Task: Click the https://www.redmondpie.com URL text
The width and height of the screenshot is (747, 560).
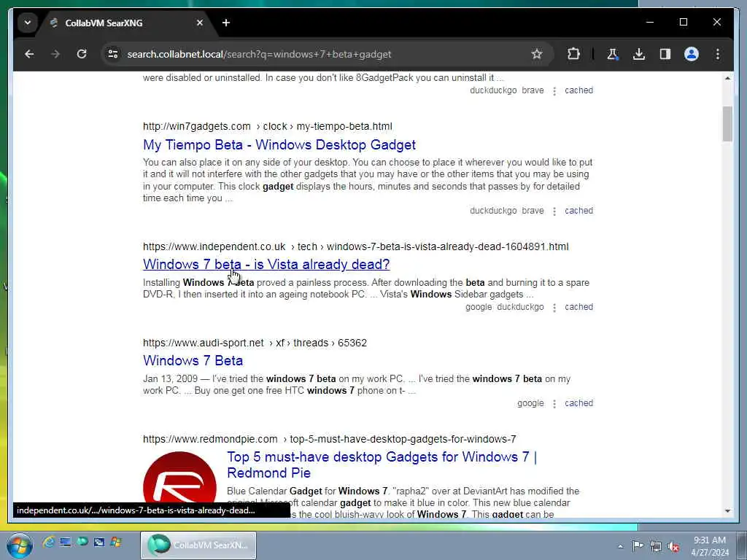Action: [x=210, y=439]
